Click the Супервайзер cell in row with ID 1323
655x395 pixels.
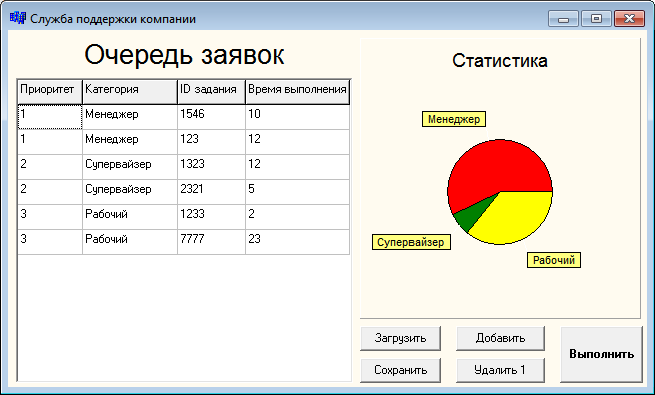click(x=130, y=167)
